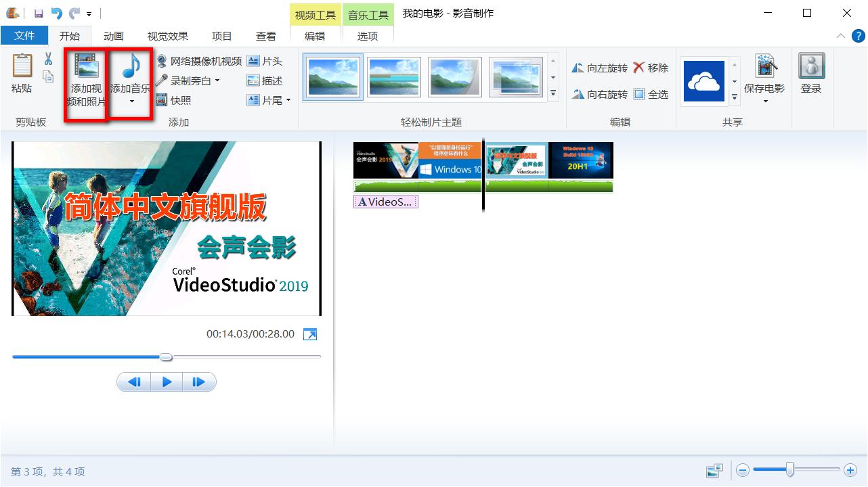The image size is (868, 487).
Task: Click the timeline zoom slider
Action: [789, 469]
